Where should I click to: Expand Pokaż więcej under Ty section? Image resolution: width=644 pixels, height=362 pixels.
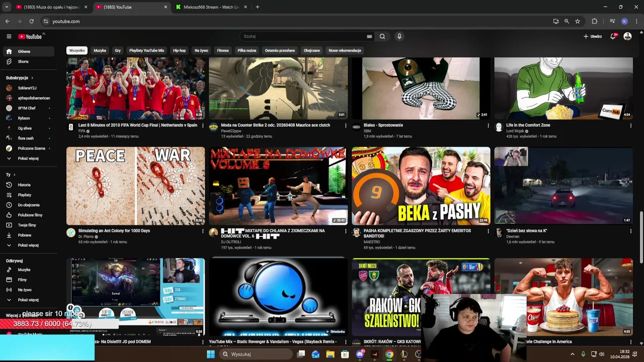[x=29, y=245]
